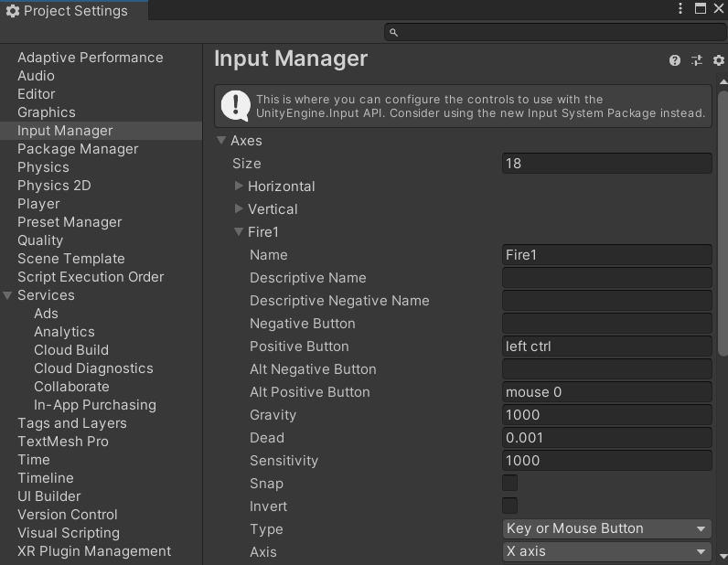Click the Gravity value field
The height and width of the screenshot is (565, 728).
point(607,415)
